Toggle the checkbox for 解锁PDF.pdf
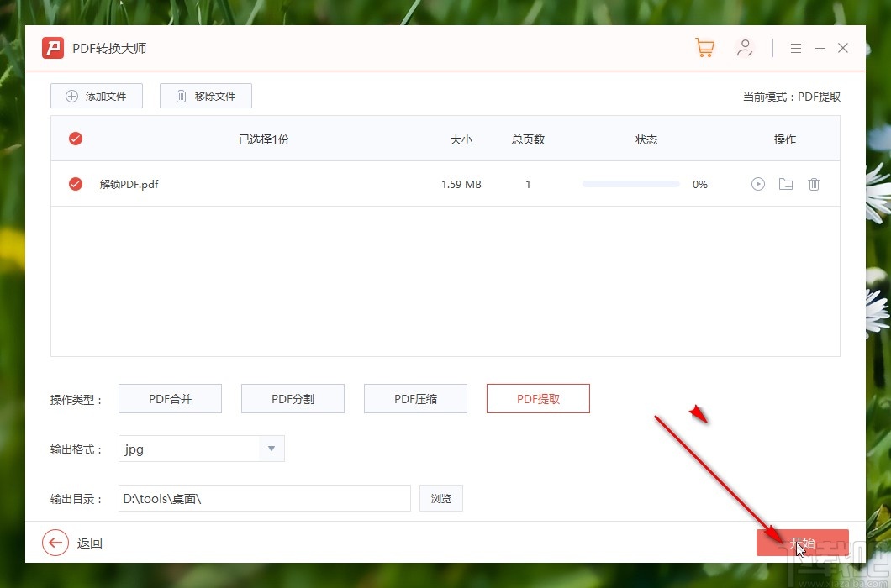 point(75,184)
